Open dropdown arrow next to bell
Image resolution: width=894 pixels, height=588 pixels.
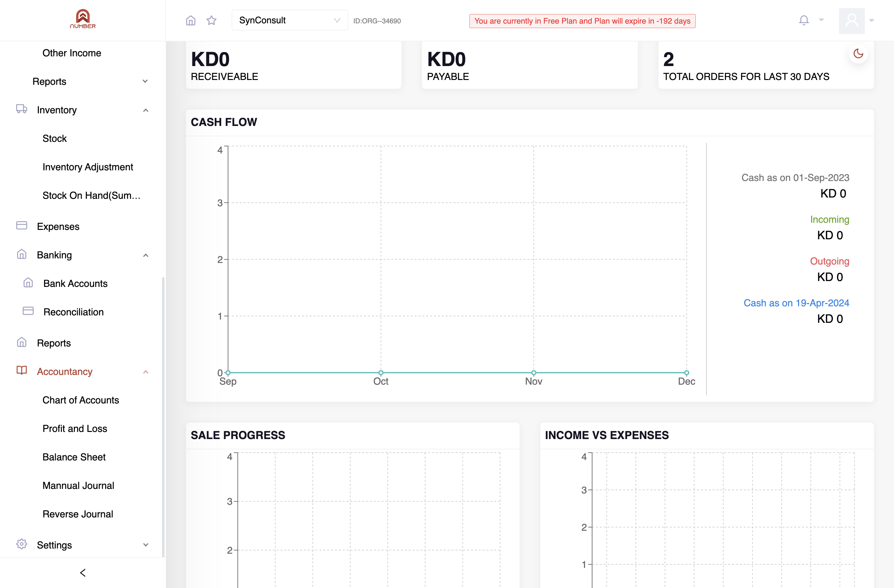821,20
